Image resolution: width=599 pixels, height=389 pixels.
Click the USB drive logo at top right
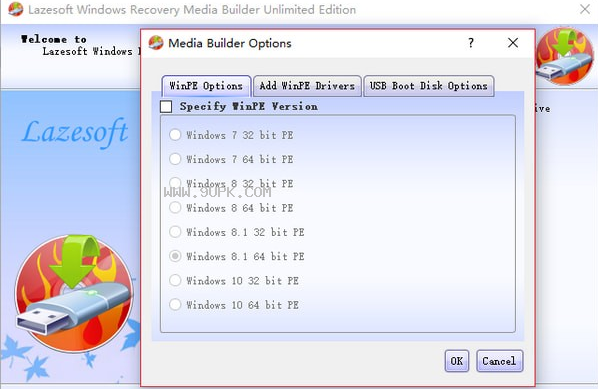coord(565,56)
